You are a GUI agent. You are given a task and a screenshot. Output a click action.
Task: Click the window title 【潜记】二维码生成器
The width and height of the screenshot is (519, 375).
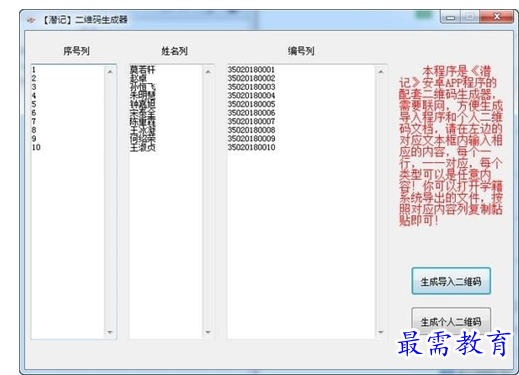tap(85, 20)
